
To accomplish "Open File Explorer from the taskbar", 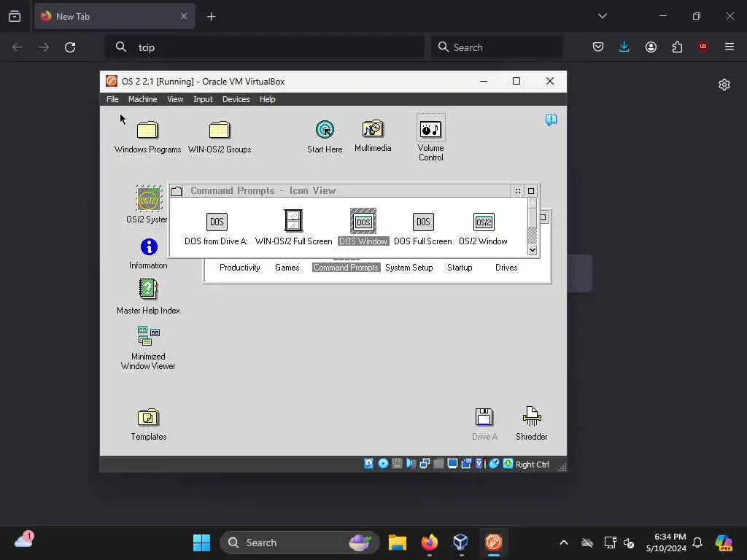I will click(x=398, y=542).
